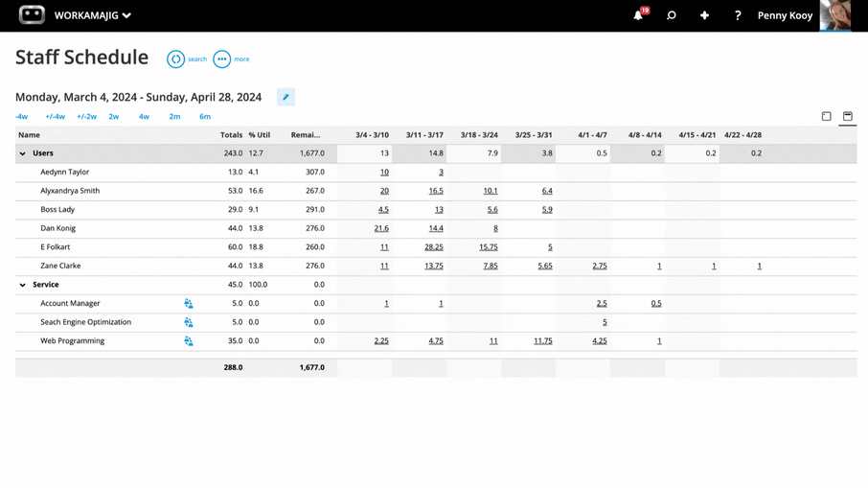868x488 pixels.
Task: Open Dan Konig's 21.6 hours value
Action: tap(381, 228)
